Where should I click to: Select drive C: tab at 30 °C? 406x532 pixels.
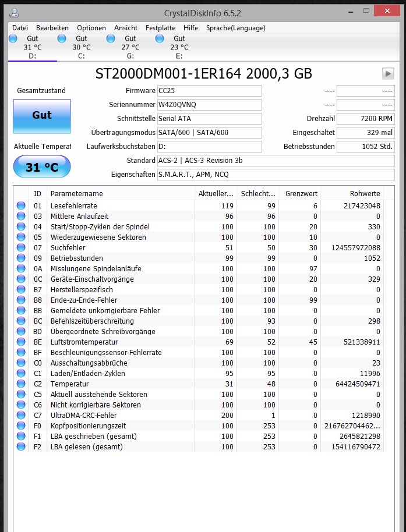(x=82, y=47)
